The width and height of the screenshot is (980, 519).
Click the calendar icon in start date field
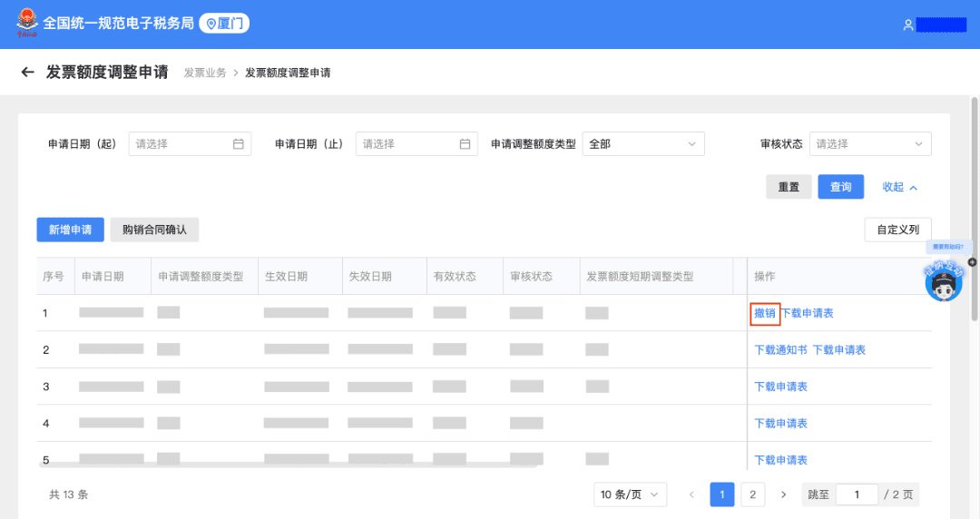(239, 143)
